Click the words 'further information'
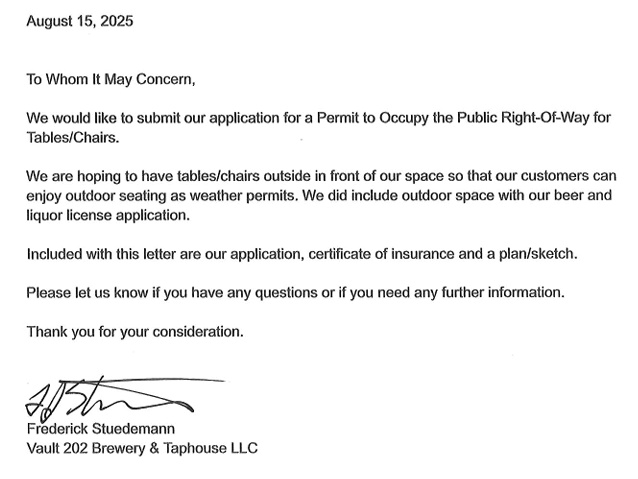Screen dimensions: 638x479 tap(502, 293)
